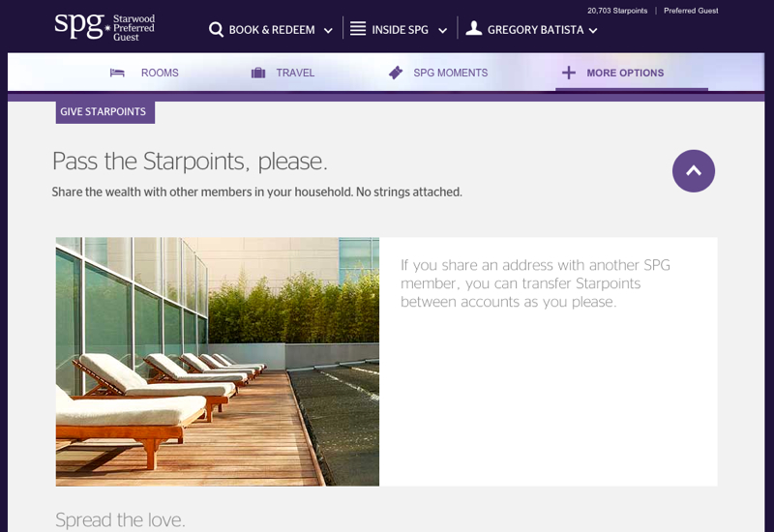Viewport: 774px width, 532px height.
Task: Expand the Book & Redeem chevron
Action: [x=328, y=31]
